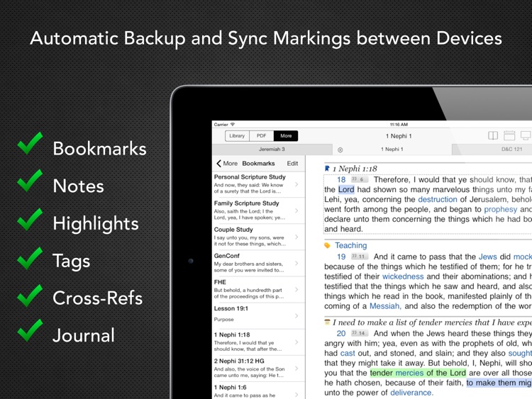Viewport: 532px width, 399px height.
Task: Open chevron for Couple Study bookmark
Action: coord(297,237)
